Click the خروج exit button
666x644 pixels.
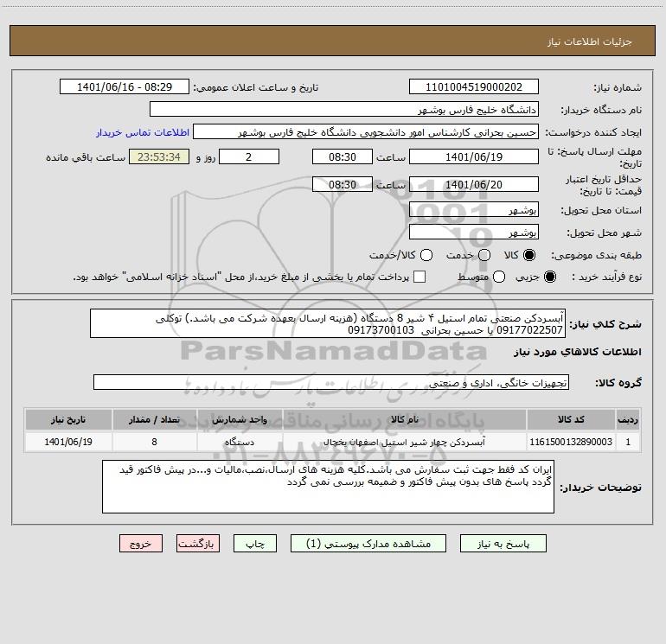click(141, 544)
